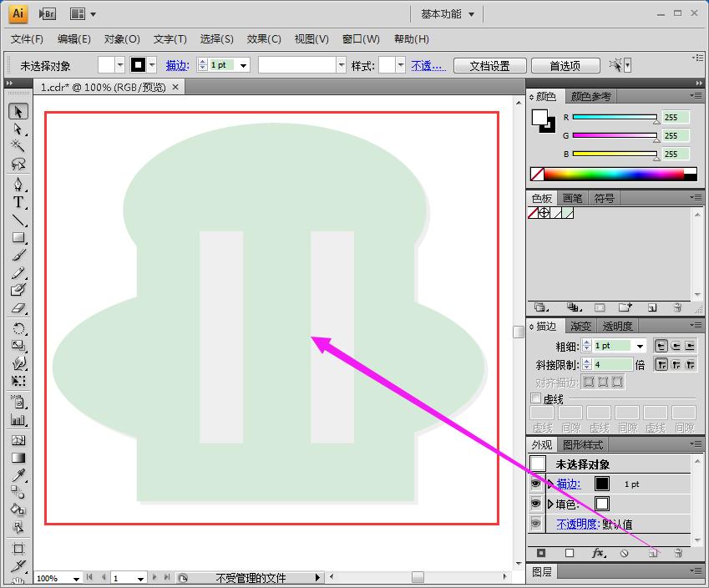Activate the Direct Selection tool

coord(18,129)
